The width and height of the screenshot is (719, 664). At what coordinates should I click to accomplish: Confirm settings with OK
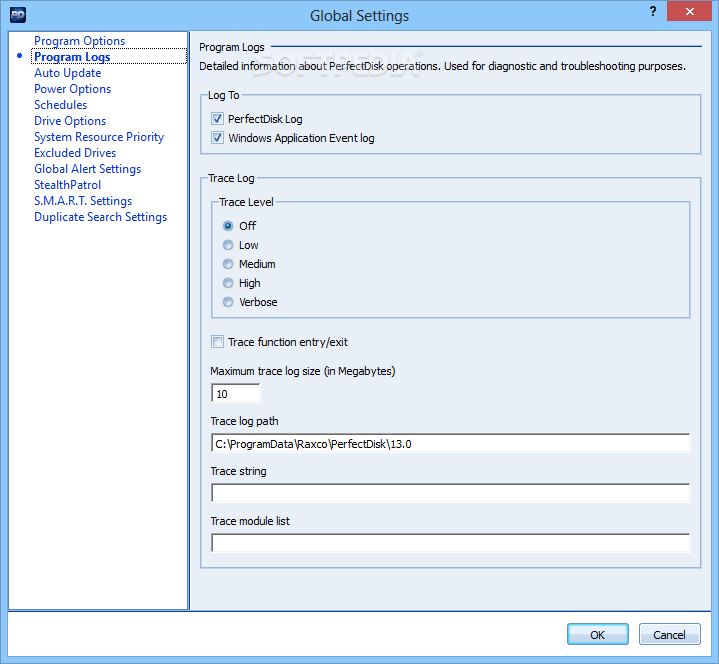(x=597, y=634)
